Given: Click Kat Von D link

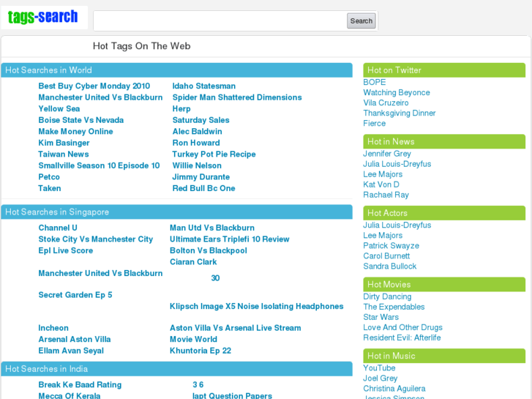Looking at the screenshot, I should click(x=381, y=184).
